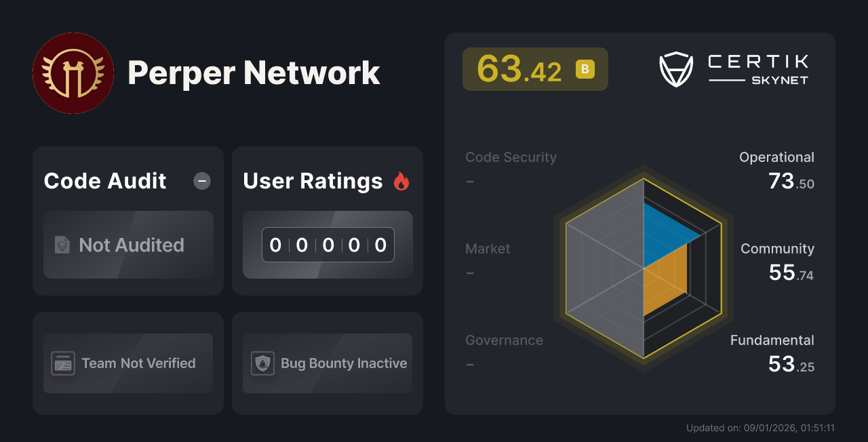The image size is (868, 442).
Task: Switch to the User Ratings panel
Action: (327, 220)
